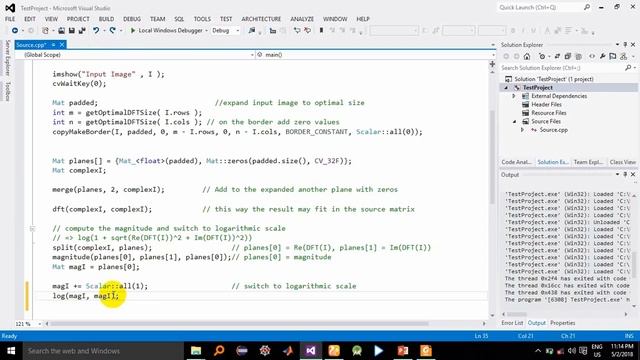Image resolution: width=640 pixels, height=360 pixels.
Task: Toggle the pin on Source.cpp tab
Action: (x=53, y=45)
